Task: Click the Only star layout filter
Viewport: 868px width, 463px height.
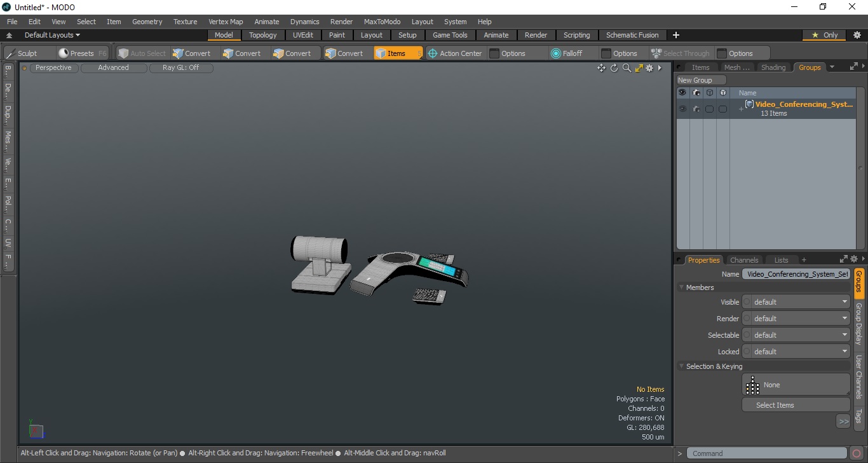Action: (825, 35)
